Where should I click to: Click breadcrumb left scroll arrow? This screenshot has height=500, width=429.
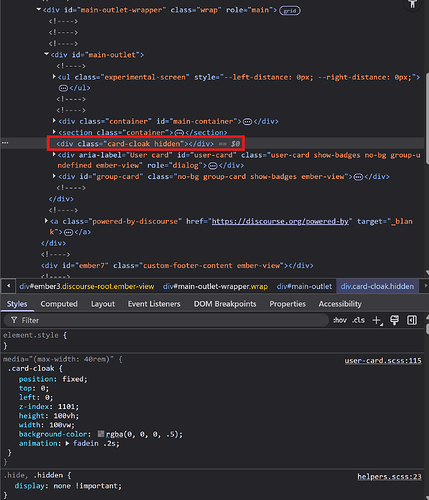(x=8, y=286)
